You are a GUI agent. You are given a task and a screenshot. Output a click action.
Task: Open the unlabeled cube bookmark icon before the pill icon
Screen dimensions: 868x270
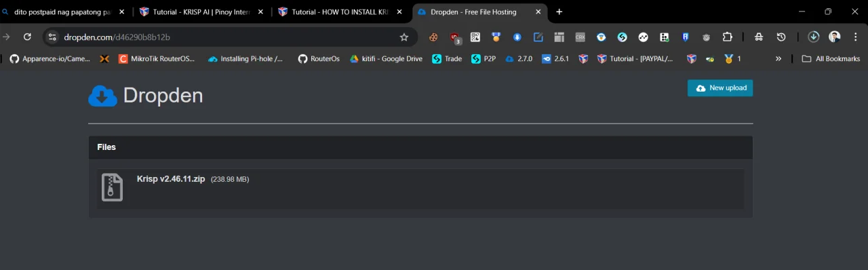(x=691, y=59)
